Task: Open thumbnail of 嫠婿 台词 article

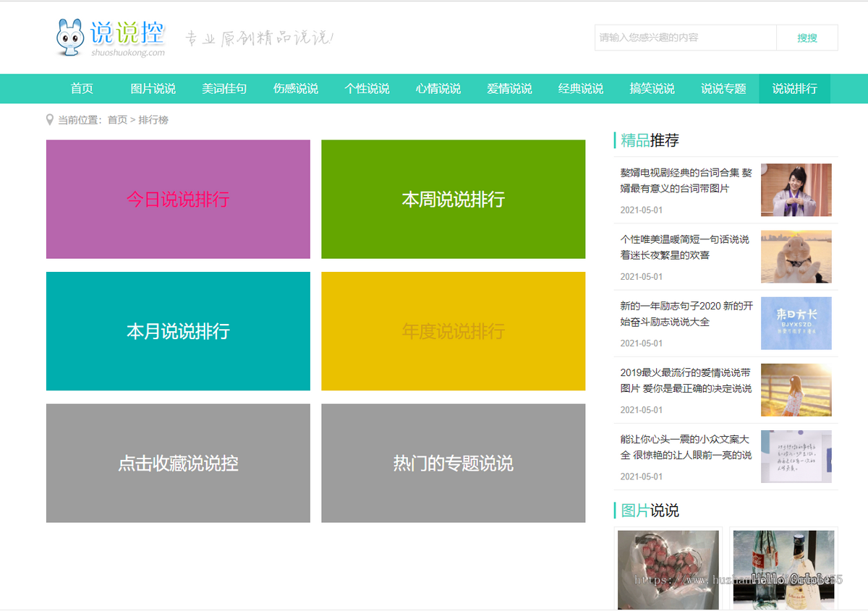Action: coord(796,189)
